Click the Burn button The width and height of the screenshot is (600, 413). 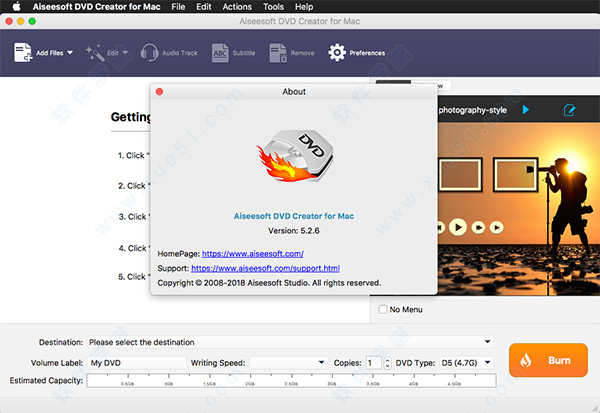click(548, 360)
